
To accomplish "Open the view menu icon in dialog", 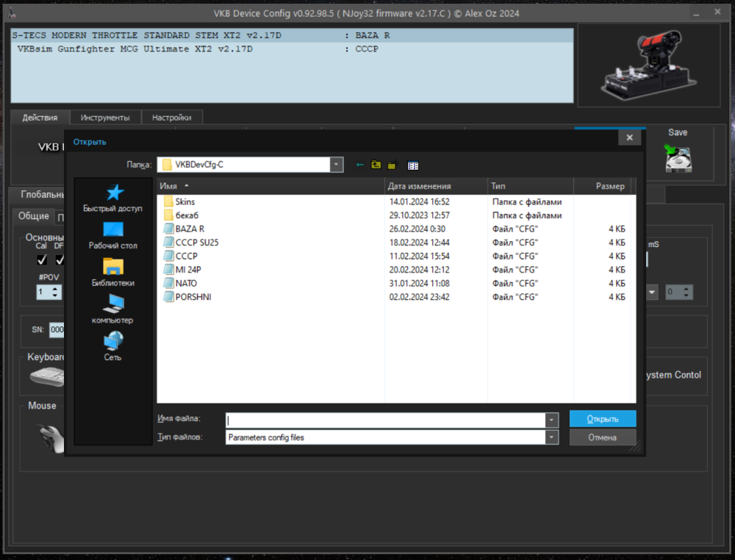I will 413,165.
